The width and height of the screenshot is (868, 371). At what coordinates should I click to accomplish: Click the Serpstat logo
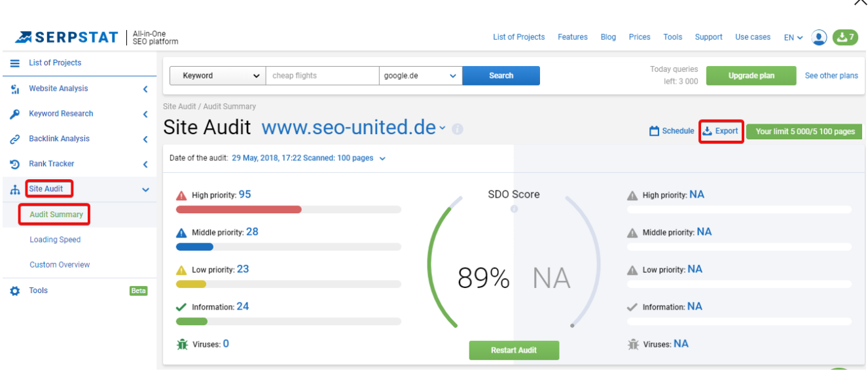tap(67, 37)
